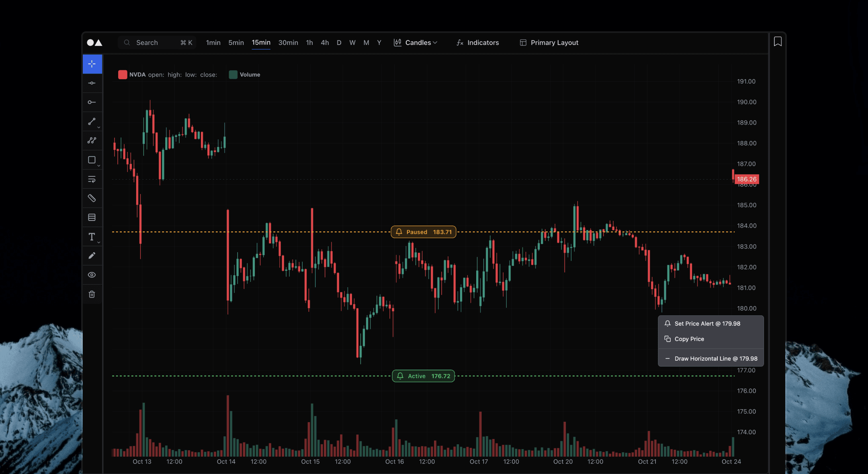
Task: Click the Search field in the top bar
Action: click(157, 43)
